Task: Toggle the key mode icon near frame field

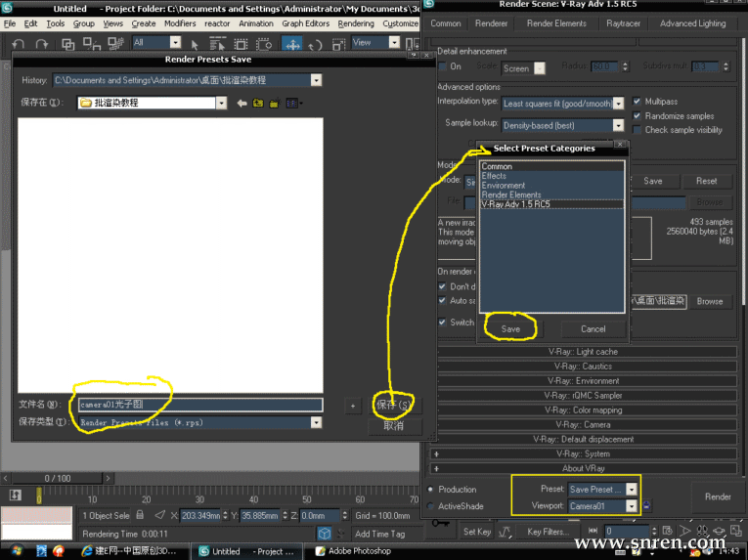Action: tap(593, 531)
